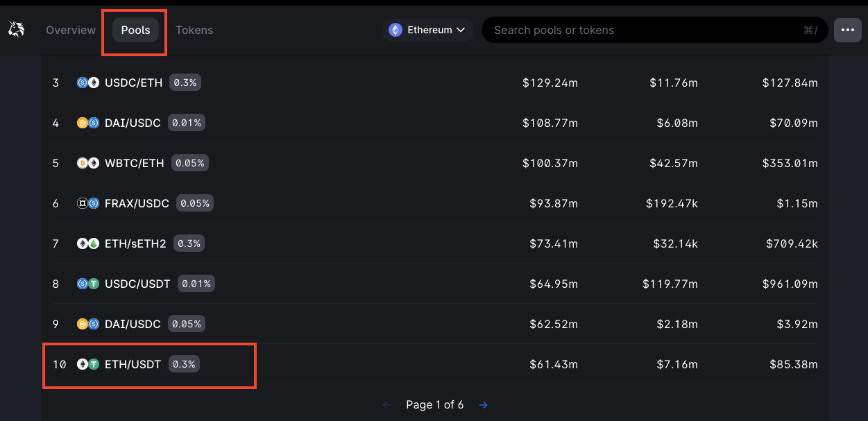Go to next page arrow
This screenshot has width=868, height=421.
click(483, 405)
